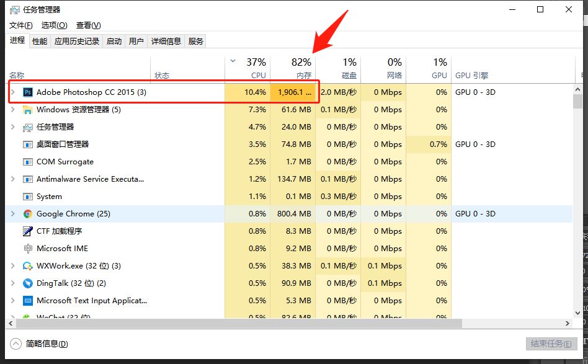The image size is (588, 364).
Task: Click the 134.7 MB memory value
Action: (x=294, y=179)
